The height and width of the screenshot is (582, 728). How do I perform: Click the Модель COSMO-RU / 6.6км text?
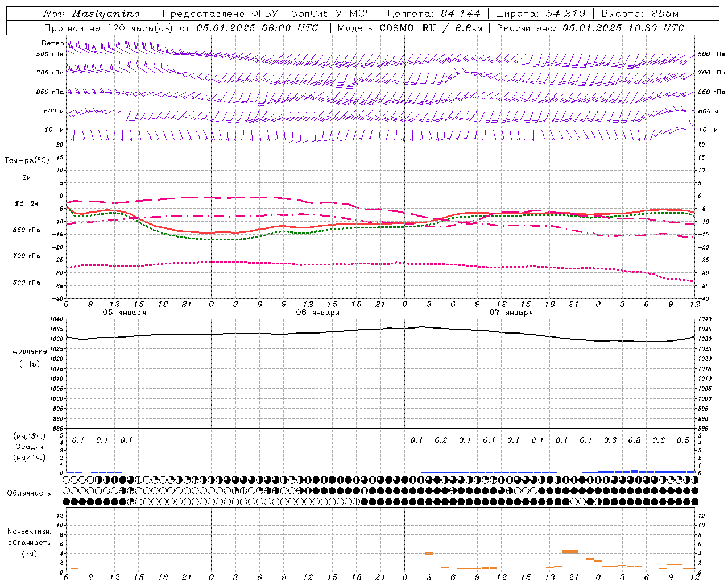pyautogui.click(x=409, y=28)
